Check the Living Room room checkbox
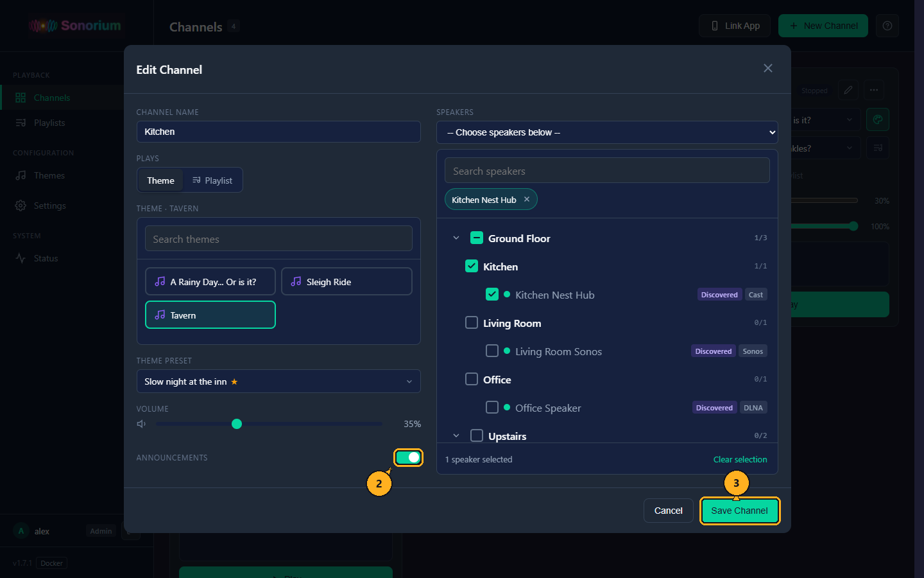This screenshot has width=924, height=578. pyautogui.click(x=472, y=322)
